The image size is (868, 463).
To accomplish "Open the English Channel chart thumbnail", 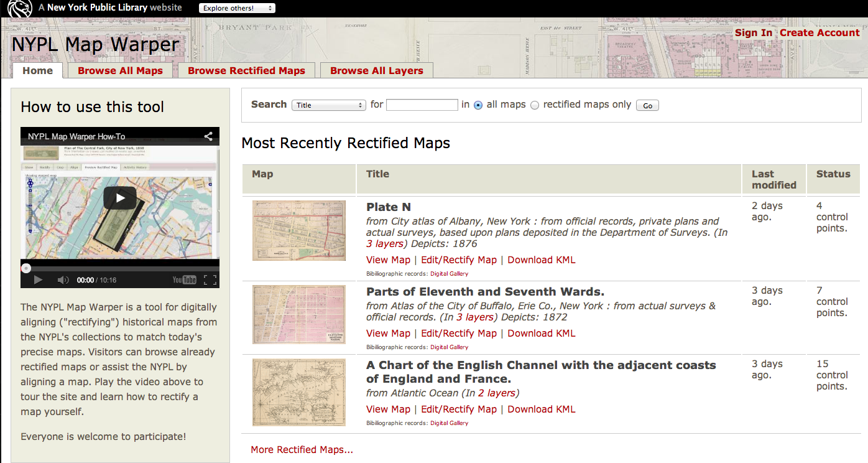I will [x=299, y=392].
